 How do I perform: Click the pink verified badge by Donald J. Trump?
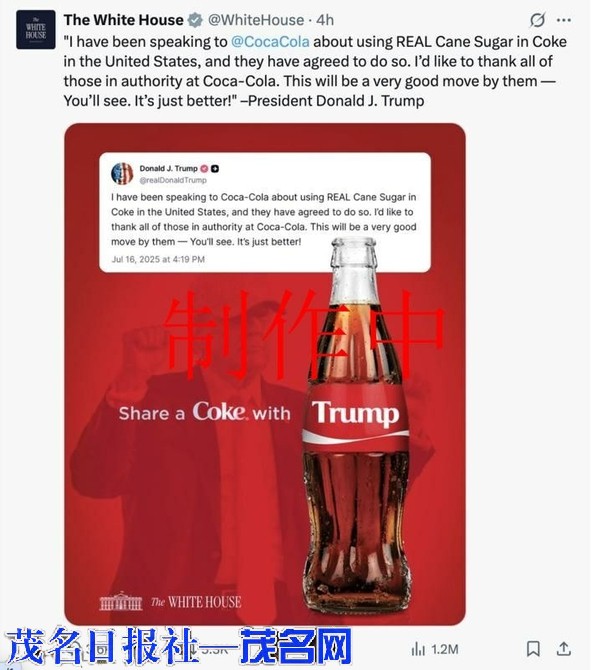pyautogui.click(x=204, y=169)
